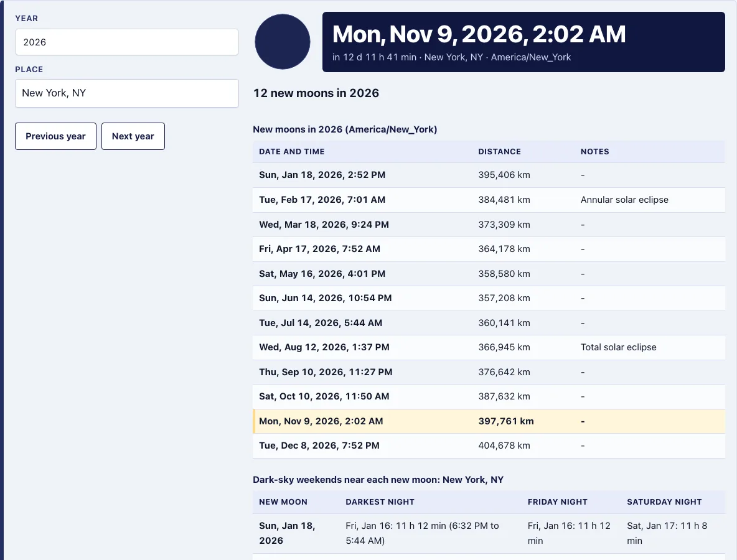Image resolution: width=737 pixels, height=560 pixels.
Task: Click the Friday night cell for Jan 16
Action: pos(569,533)
